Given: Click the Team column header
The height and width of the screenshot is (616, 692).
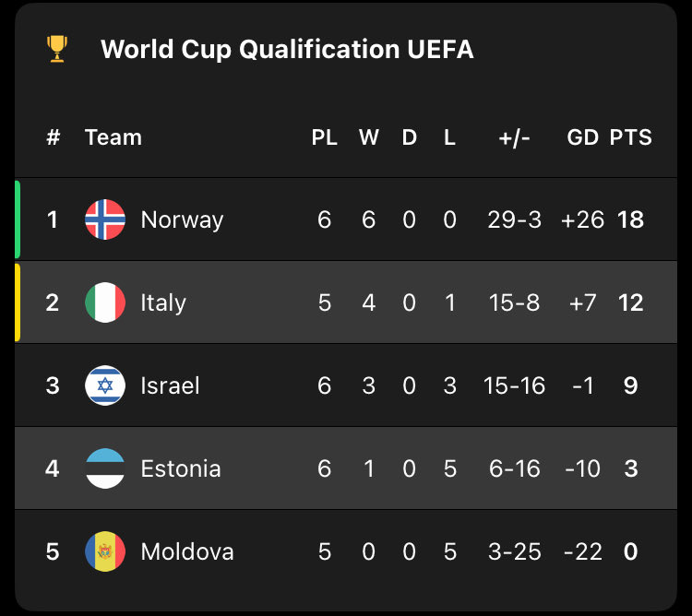Looking at the screenshot, I should (x=113, y=137).
